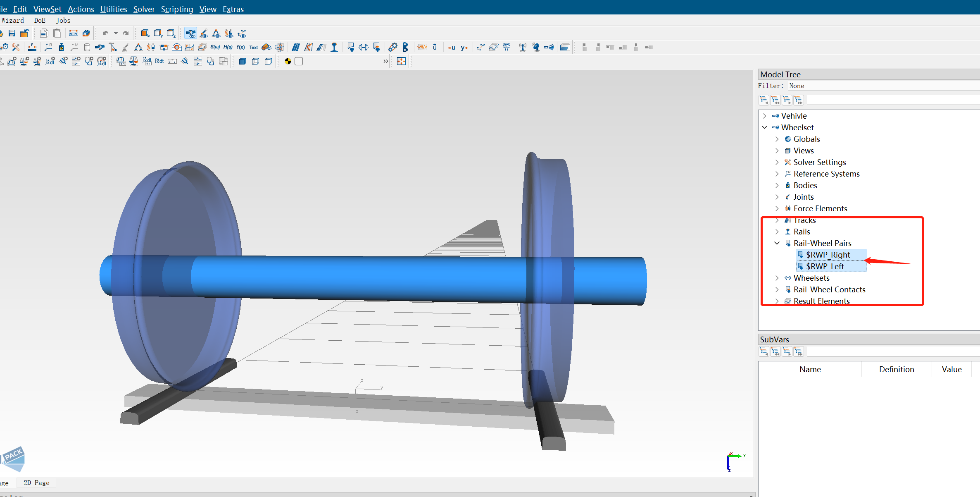The width and height of the screenshot is (980, 497).
Task: Click the Save model icon
Action: pos(12,33)
